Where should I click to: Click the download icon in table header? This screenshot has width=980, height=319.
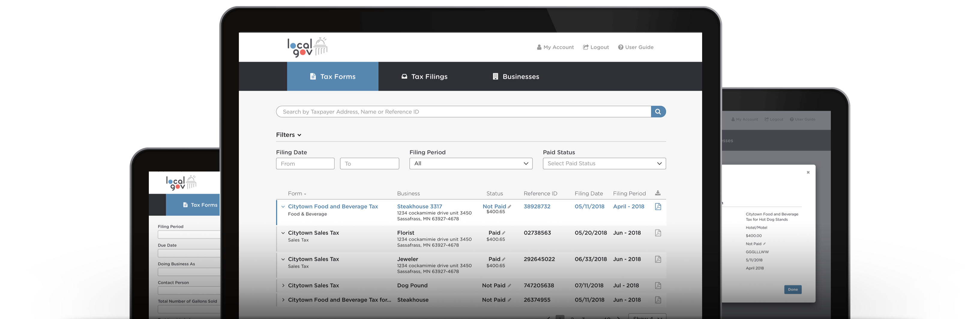[x=658, y=193]
